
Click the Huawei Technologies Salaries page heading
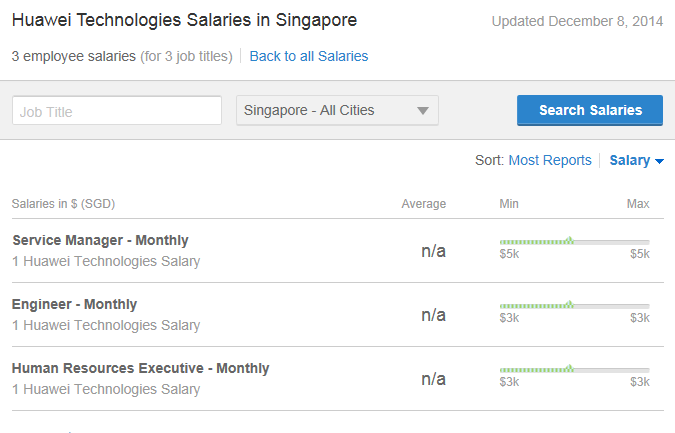(x=184, y=20)
